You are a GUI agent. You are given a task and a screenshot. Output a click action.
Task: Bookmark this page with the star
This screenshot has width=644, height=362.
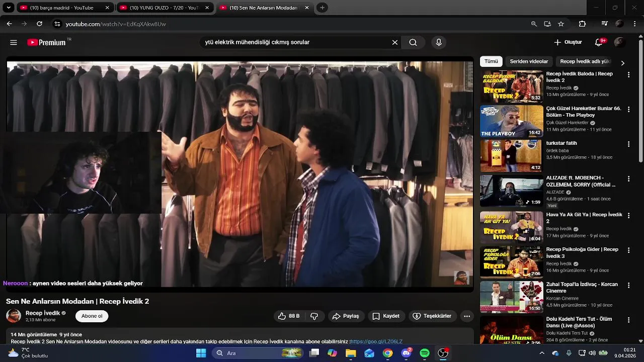(561, 24)
